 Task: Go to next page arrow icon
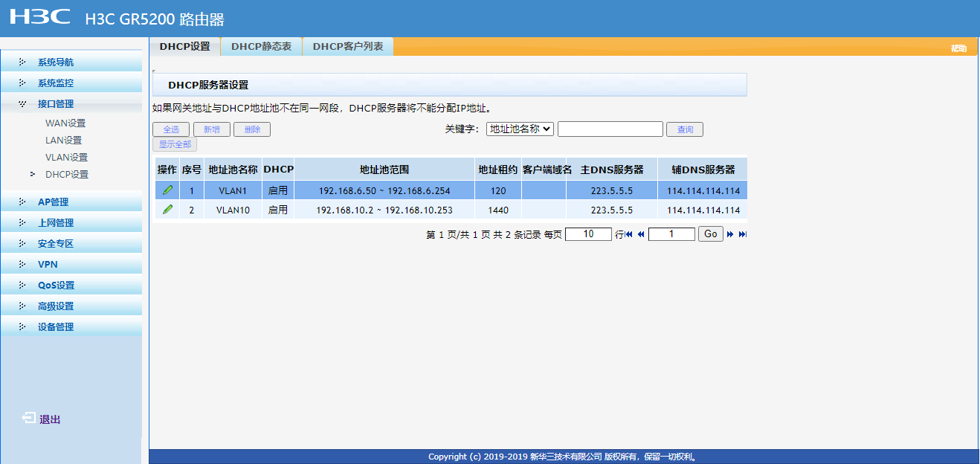click(x=730, y=234)
